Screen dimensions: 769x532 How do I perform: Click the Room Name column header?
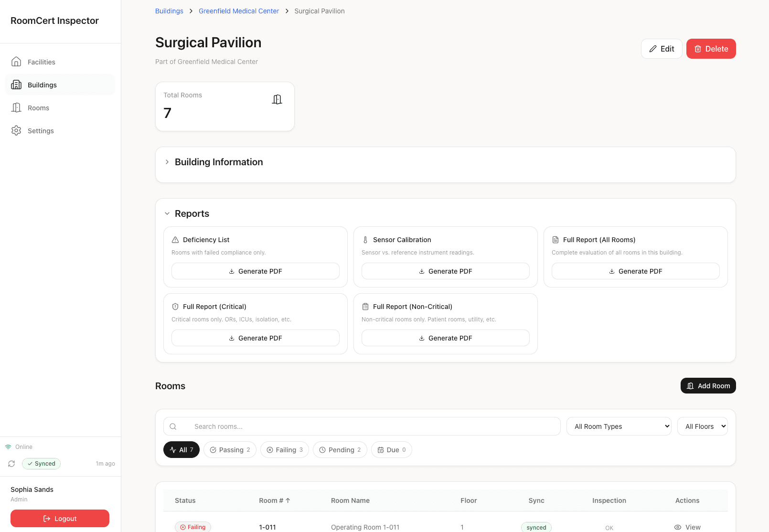350,500
